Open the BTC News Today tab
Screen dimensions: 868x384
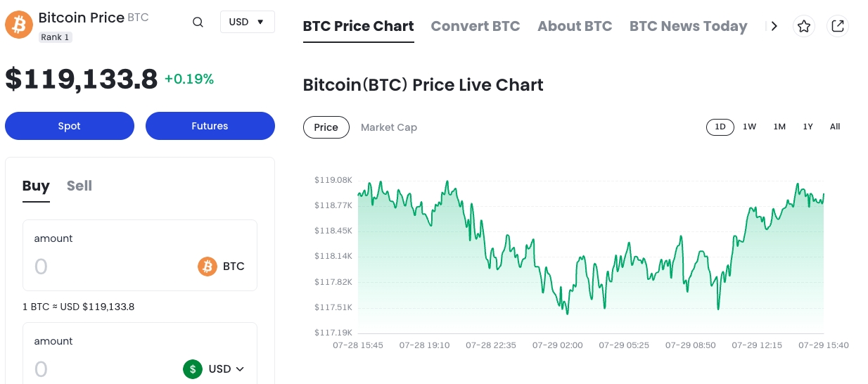pos(687,26)
